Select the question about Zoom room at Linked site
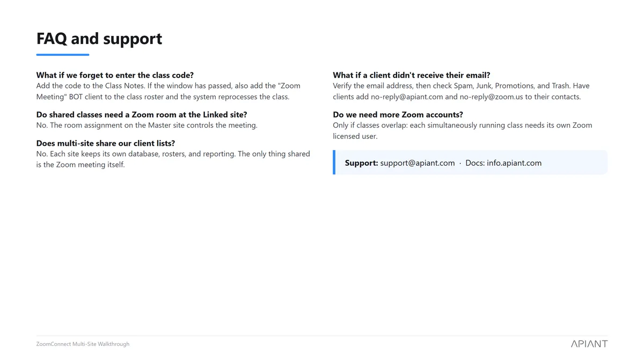644x362 pixels. click(142, 114)
